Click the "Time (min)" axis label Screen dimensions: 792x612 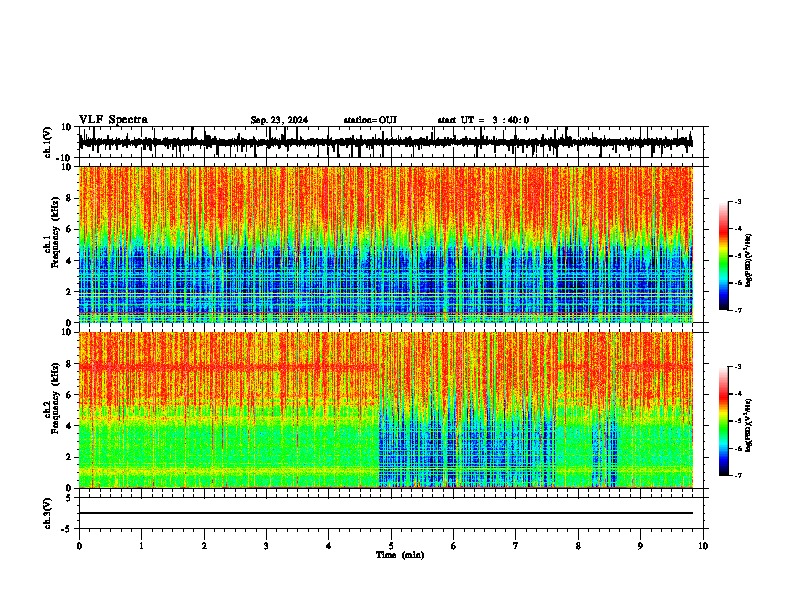coord(400,555)
